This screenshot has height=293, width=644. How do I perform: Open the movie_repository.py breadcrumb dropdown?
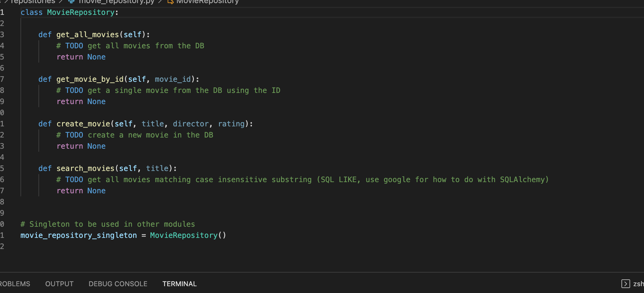tap(116, 2)
